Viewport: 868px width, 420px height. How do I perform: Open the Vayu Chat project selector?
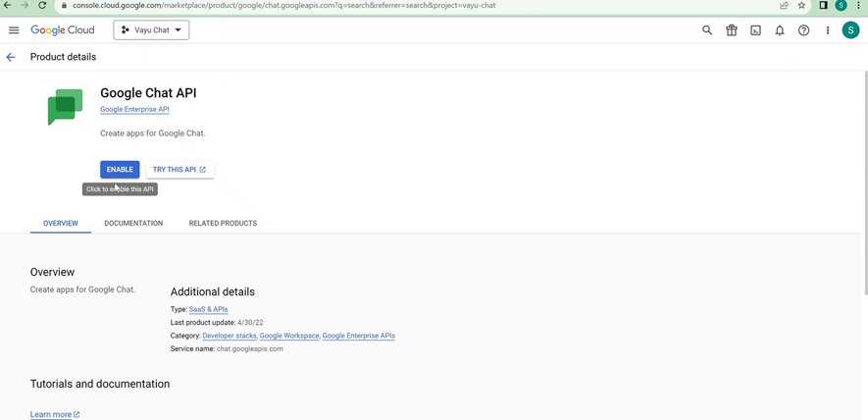(151, 30)
